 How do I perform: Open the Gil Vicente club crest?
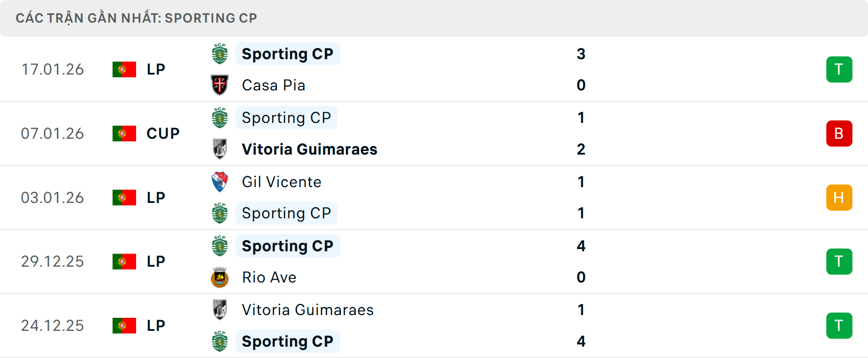[220, 182]
